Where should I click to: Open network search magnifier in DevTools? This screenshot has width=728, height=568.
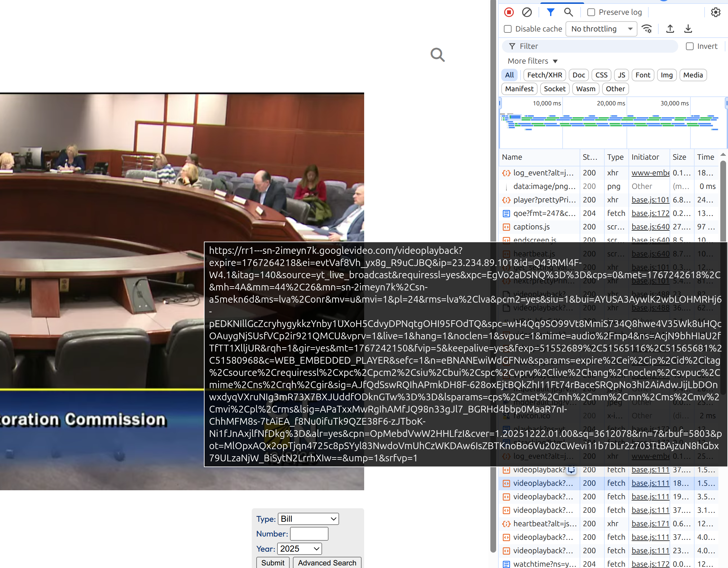click(x=568, y=12)
